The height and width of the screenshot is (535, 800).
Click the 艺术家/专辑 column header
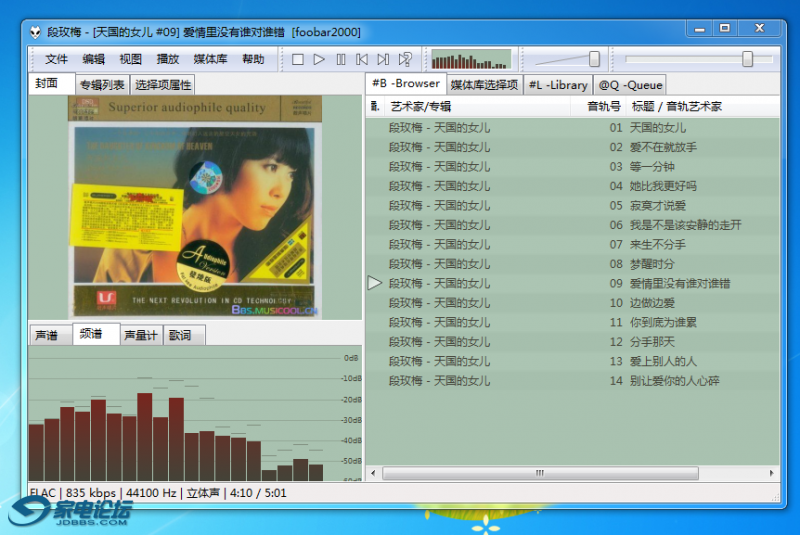420,106
